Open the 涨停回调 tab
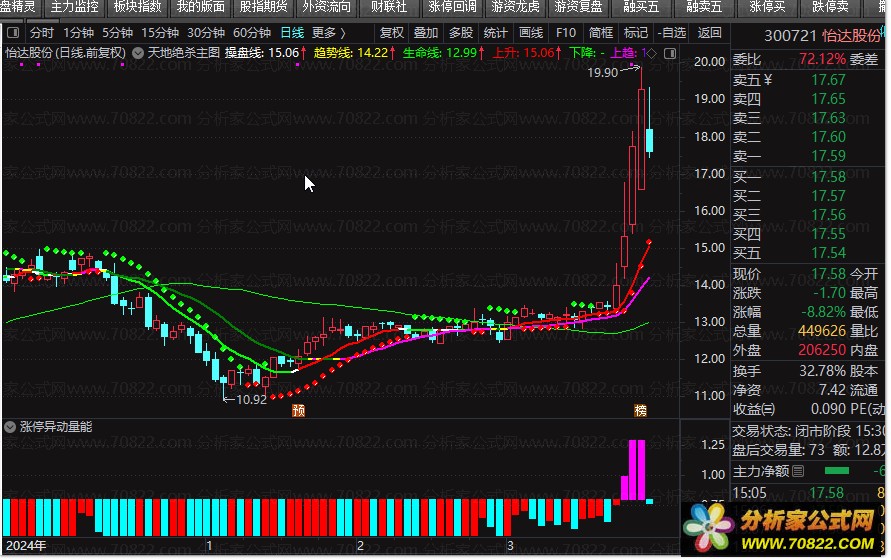 [452, 7]
